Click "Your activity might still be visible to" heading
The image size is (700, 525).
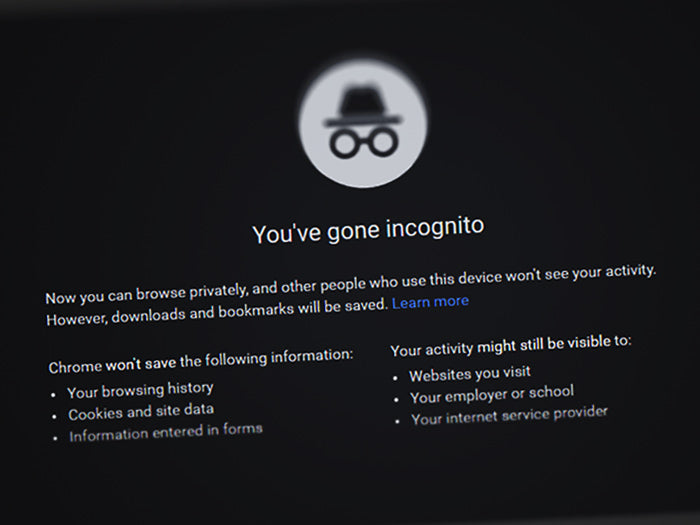pyautogui.click(x=511, y=346)
